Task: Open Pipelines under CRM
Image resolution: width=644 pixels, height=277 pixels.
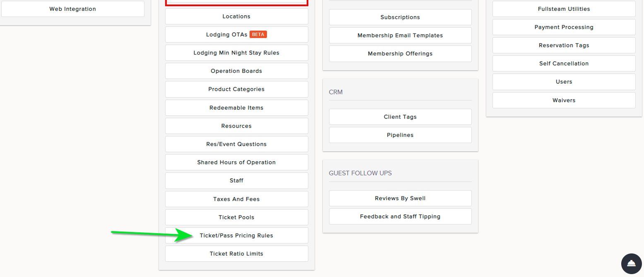Action: (x=400, y=135)
